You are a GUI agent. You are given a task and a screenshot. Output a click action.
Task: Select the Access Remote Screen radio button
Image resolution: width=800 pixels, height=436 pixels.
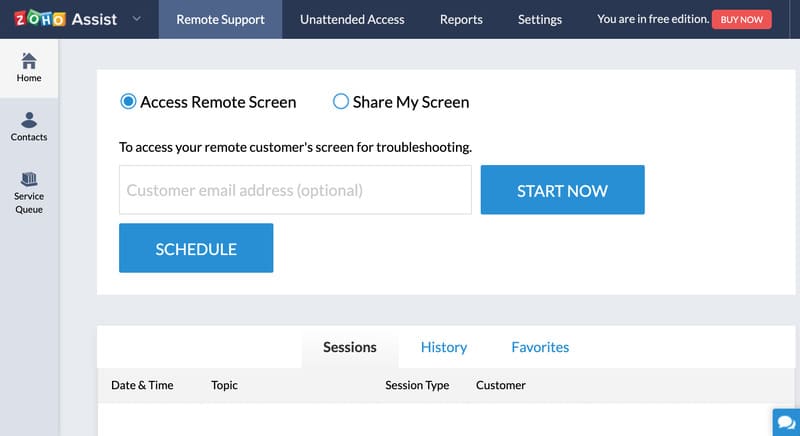coord(128,101)
